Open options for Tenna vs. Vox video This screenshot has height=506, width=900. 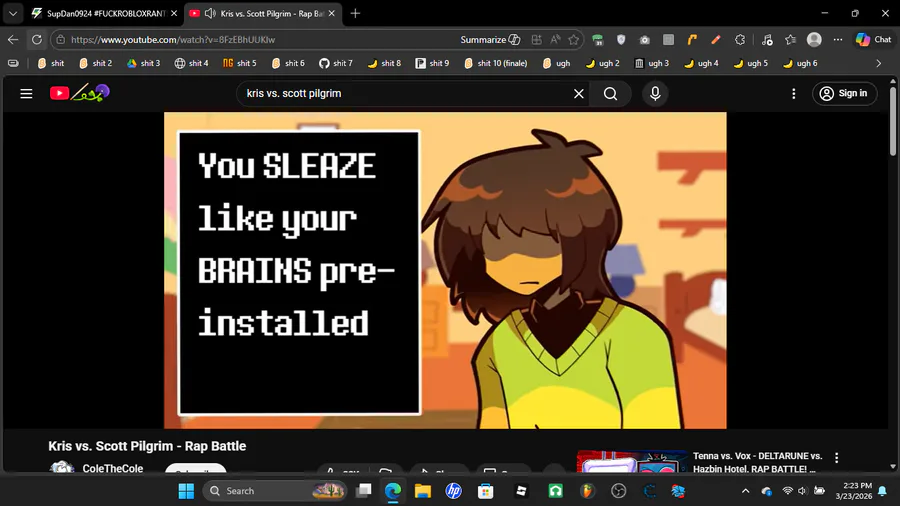[836, 457]
